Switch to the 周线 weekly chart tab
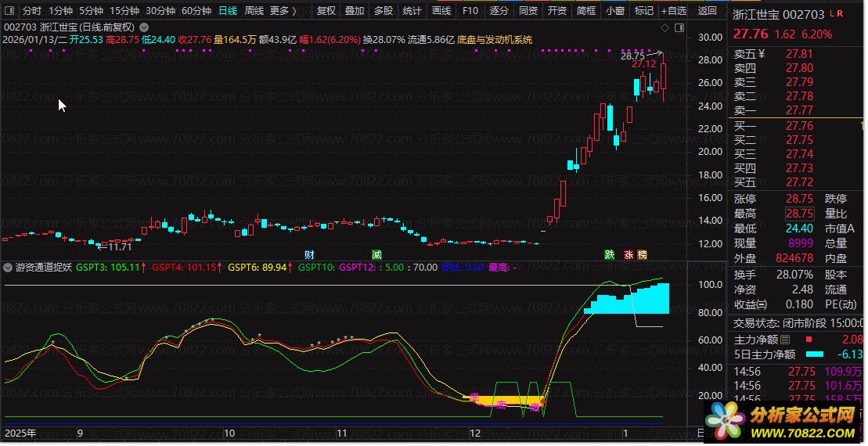Image resolution: width=868 pixels, height=446 pixels. [254, 11]
